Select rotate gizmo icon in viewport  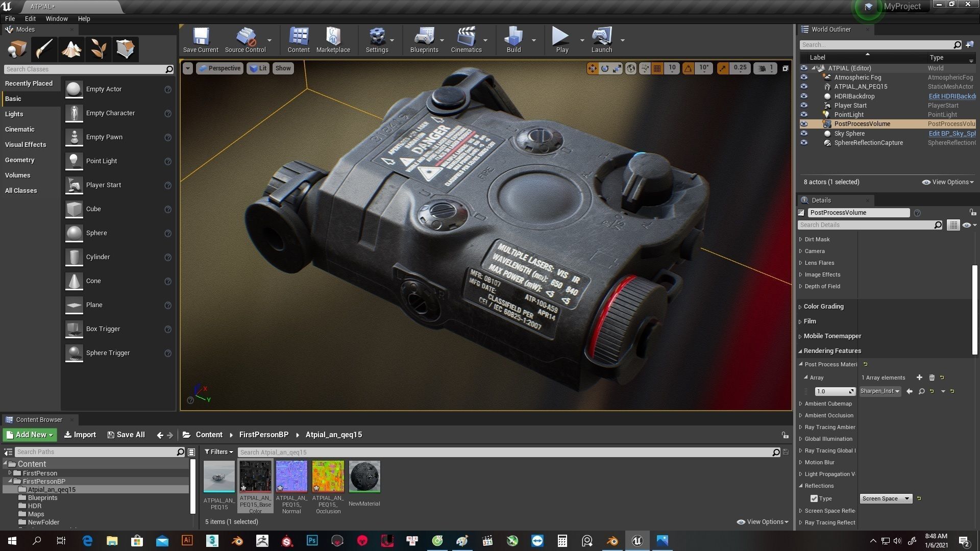point(605,68)
